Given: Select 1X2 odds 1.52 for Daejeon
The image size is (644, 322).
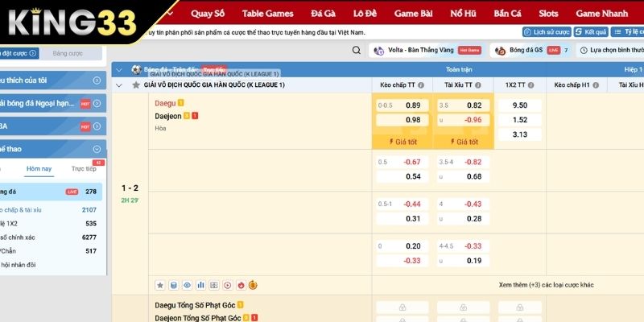Looking at the screenshot, I should [520, 119].
